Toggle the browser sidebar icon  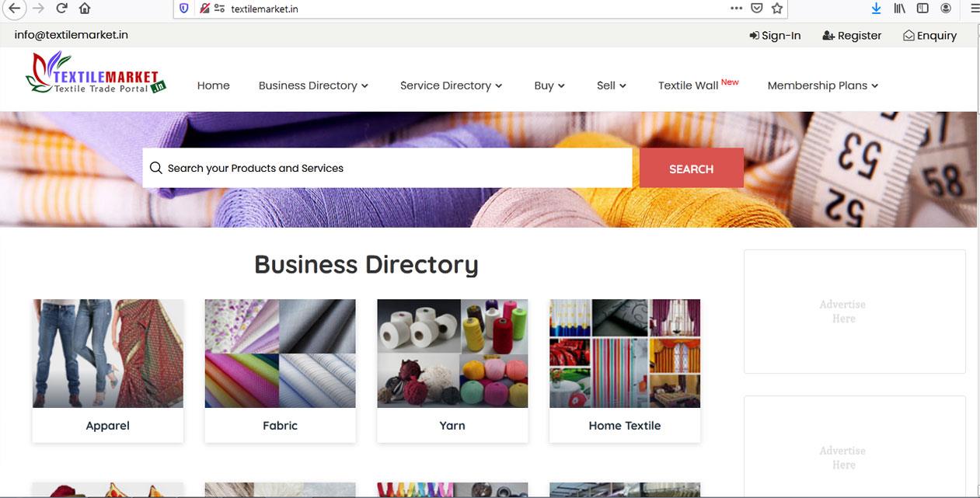(x=922, y=9)
